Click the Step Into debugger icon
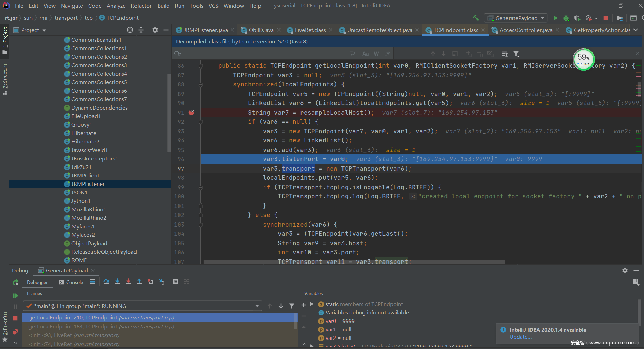This screenshot has height=349, width=644. pyautogui.click(x=117, y=282)
